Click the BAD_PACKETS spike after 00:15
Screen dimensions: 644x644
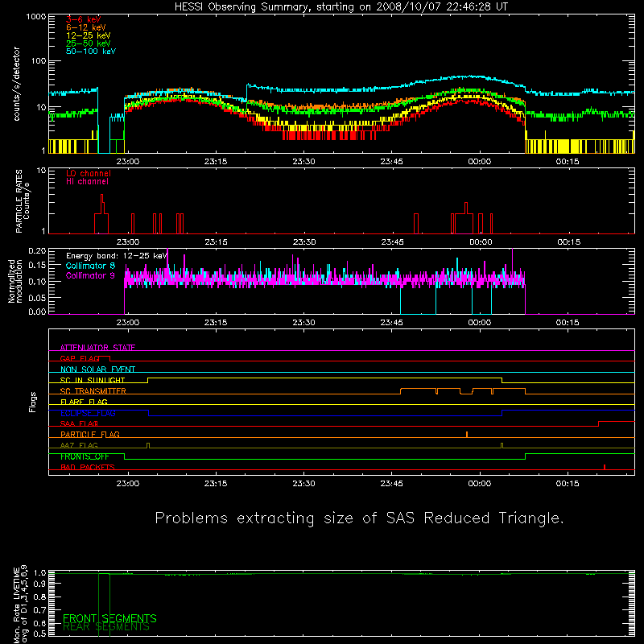pos(605,467)
